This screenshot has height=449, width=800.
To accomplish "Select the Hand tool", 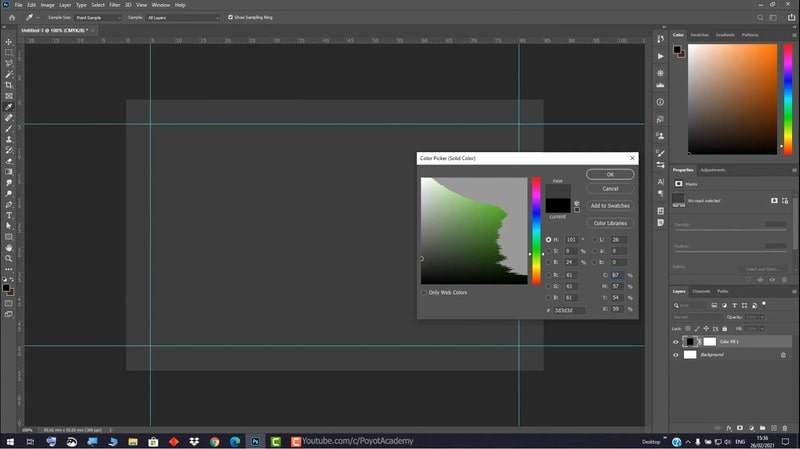I will tap(9, 247).
